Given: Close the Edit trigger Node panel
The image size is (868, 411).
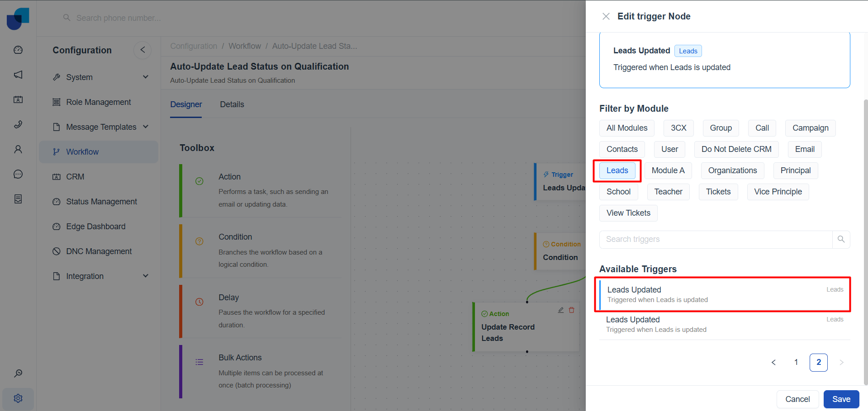Looking at the screenshot, I should 606,16.
